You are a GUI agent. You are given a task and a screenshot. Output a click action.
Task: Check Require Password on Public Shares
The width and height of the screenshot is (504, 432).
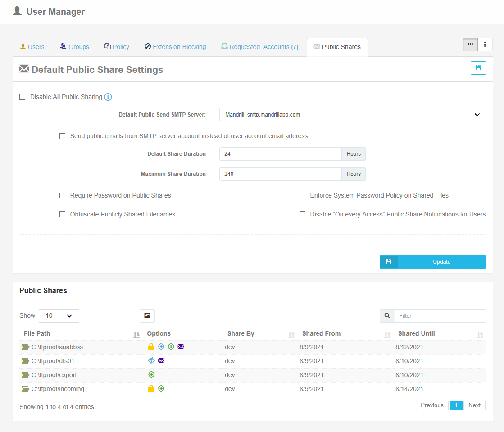coord(62,196)
